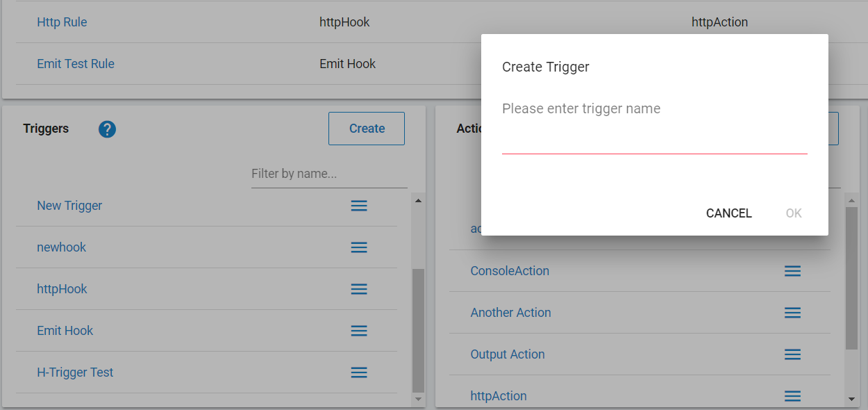Open hamburger menu for New Trigger
The width and height of the screenshot is (868, 410).
tap(359, 206)
